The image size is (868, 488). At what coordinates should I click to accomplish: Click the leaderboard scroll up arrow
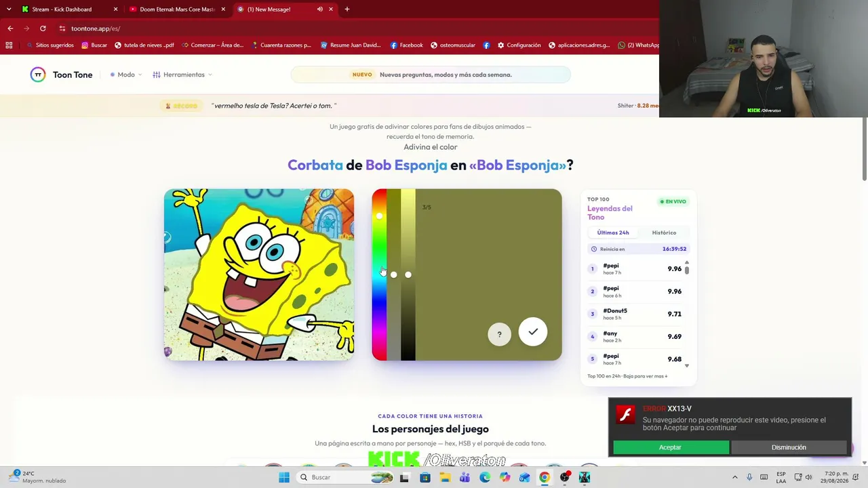[x=687, y=262]
